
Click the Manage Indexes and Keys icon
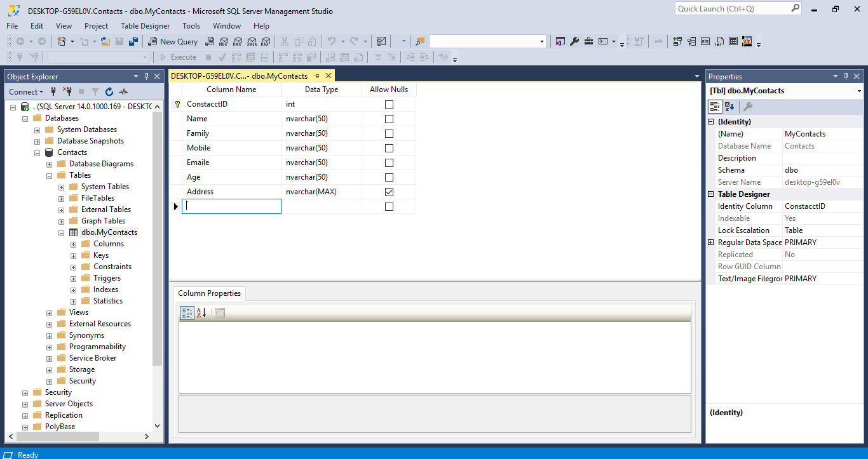[x=691, y=41]
